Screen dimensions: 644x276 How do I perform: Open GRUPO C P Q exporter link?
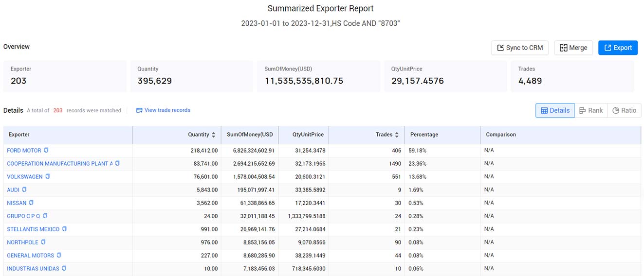tap(23, 216)
